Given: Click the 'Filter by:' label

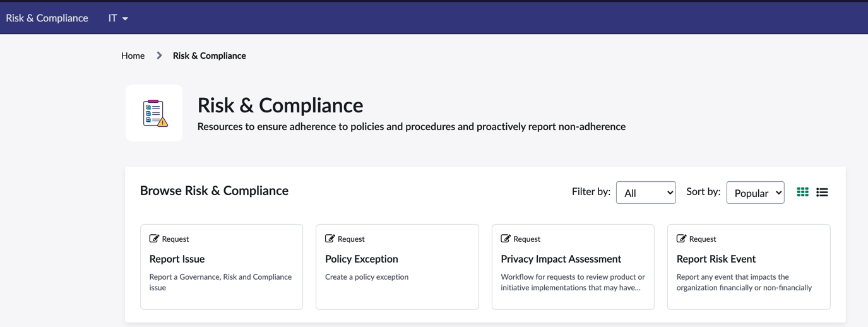Looking at the screenshot, I should click(x=591, y=191).
